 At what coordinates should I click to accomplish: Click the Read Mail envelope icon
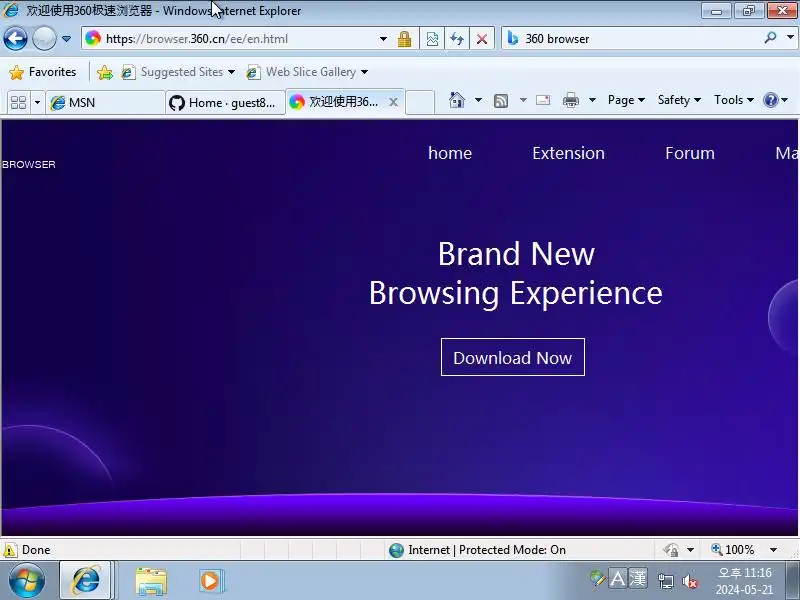[x=543, y=100]
